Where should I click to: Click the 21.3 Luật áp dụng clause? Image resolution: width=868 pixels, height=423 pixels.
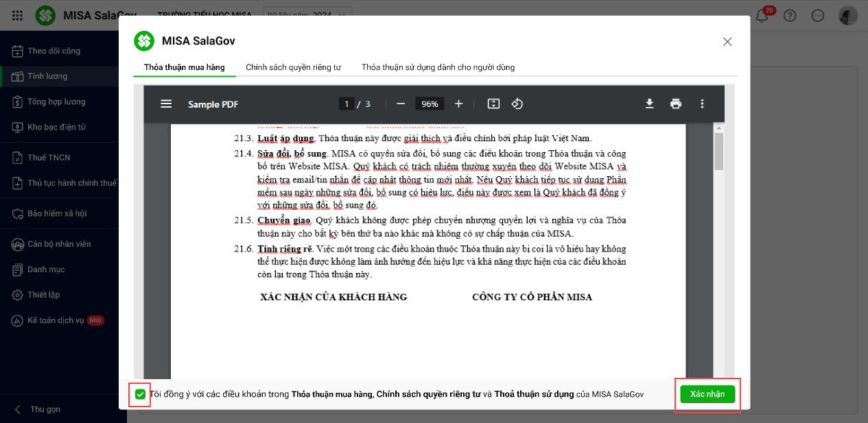[x=412, y=138]
